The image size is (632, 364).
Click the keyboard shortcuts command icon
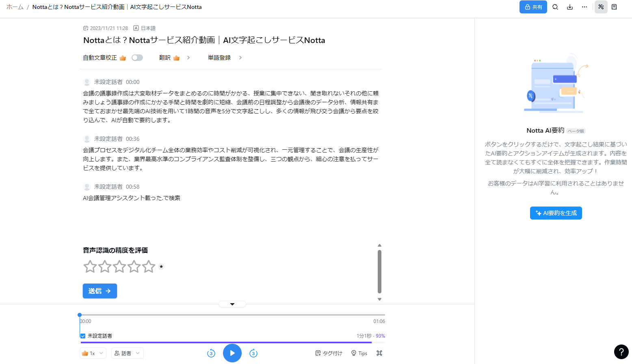379,353
